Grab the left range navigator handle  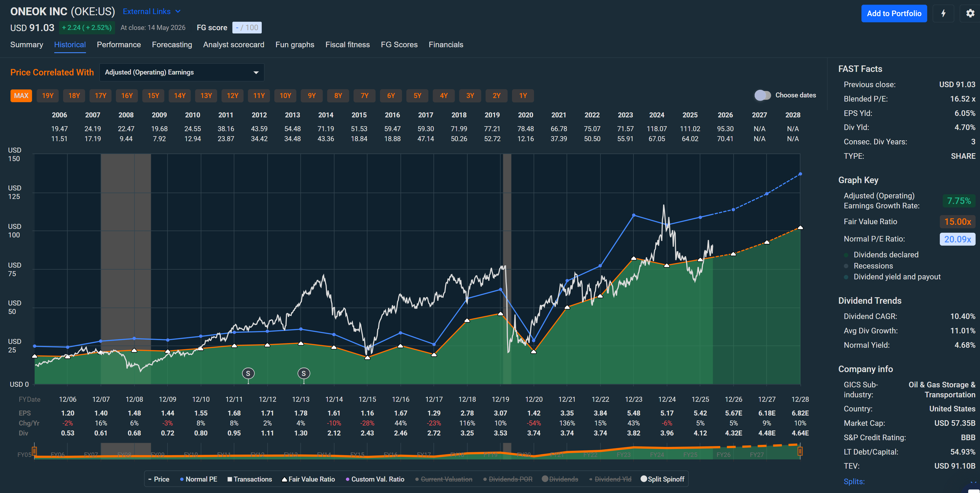pyautogui.click(x=34, y=451)
